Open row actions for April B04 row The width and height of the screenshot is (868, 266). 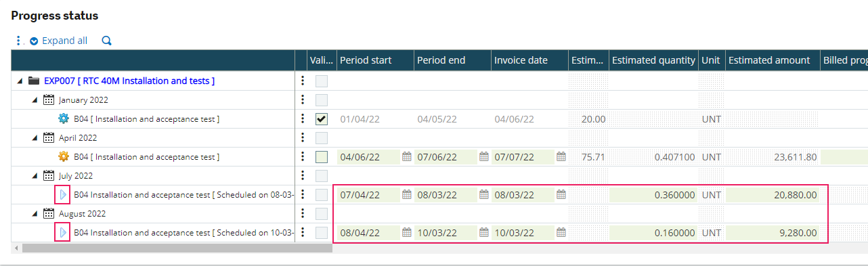(302, 156)
